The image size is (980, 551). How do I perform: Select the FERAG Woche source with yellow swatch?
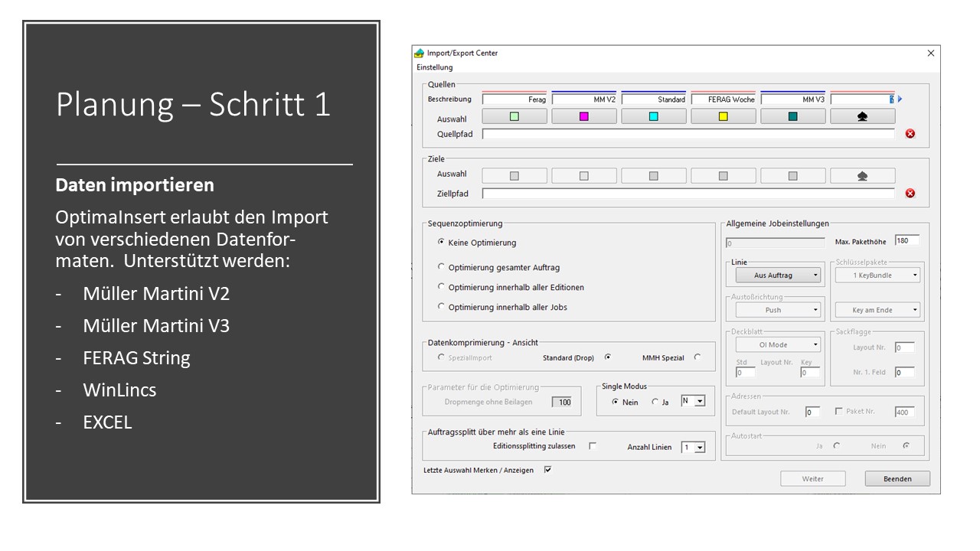(724, 116)
